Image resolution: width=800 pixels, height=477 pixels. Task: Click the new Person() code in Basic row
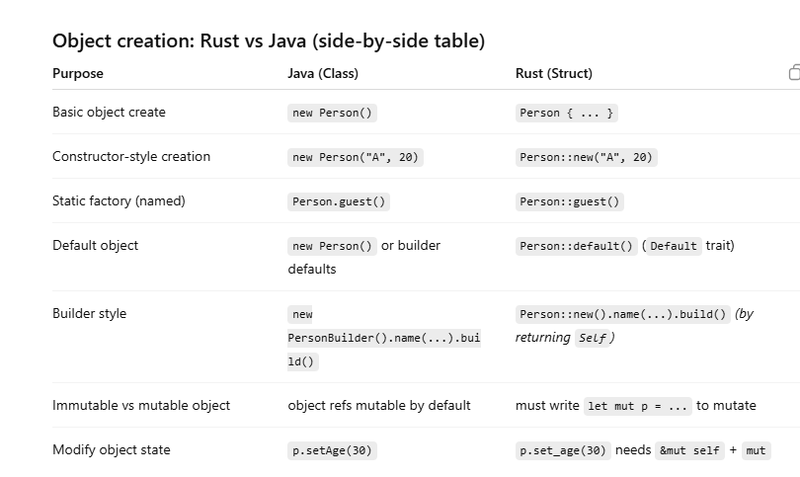pyautogui.click(x=332, y=113)
